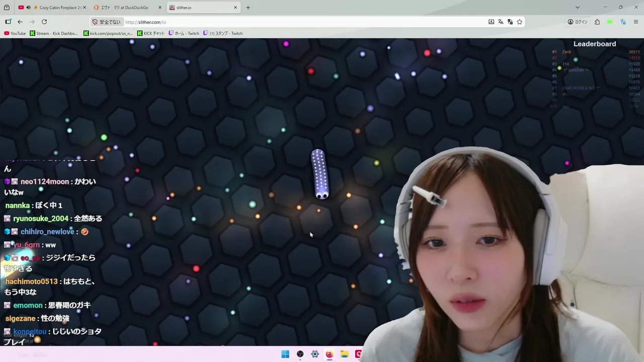This screenshot has height=362, width=644.
Task: Click the green extension icon in toolbar
Action: 610,22
